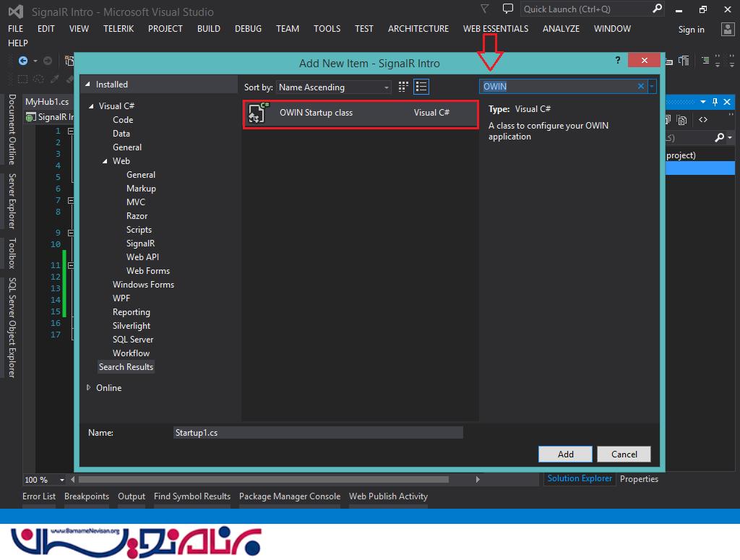Collapse the Installed templates node
Viewport: 740px width, 560px height.
click(x=88, y=85)
